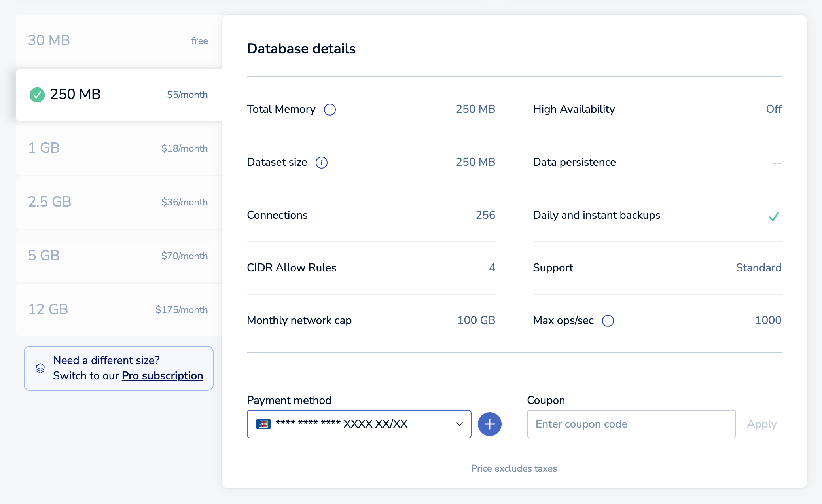Click the High Availability Off value
This screenshot has width=822, height=504.
coord(773,109)
